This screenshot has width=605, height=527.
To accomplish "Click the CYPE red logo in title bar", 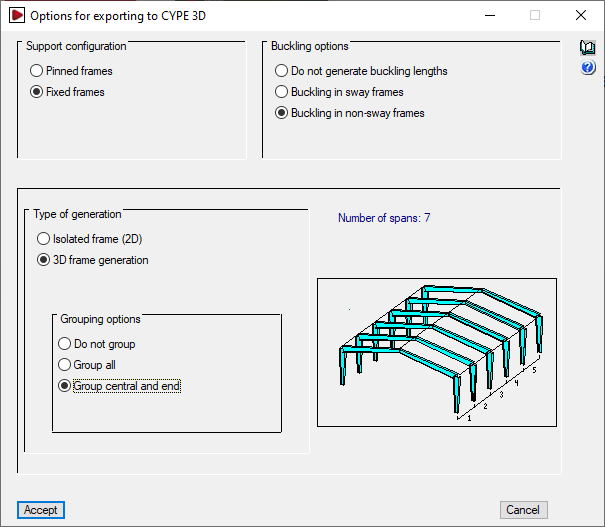I will coord(17,15).
